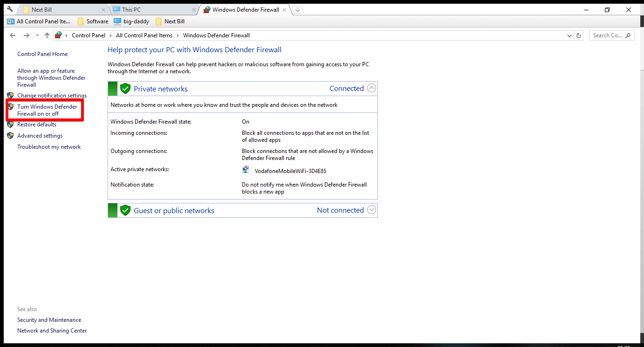Viewport: 644px width, 347px height.
Task: Click the UAC shield beside Change notification settings
Action: click(x=11, y=95)
